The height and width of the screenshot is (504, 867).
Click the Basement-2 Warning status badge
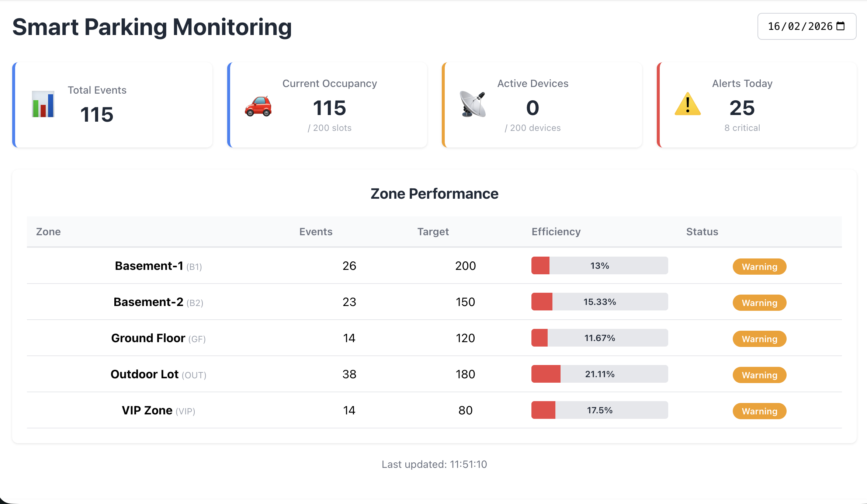pyautogui.click(x=759, y=303)
